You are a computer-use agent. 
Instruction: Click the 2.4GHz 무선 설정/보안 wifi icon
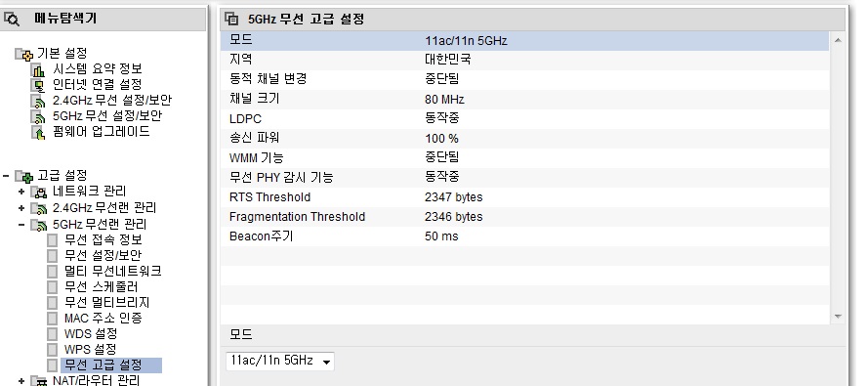[x=38, y=102]
